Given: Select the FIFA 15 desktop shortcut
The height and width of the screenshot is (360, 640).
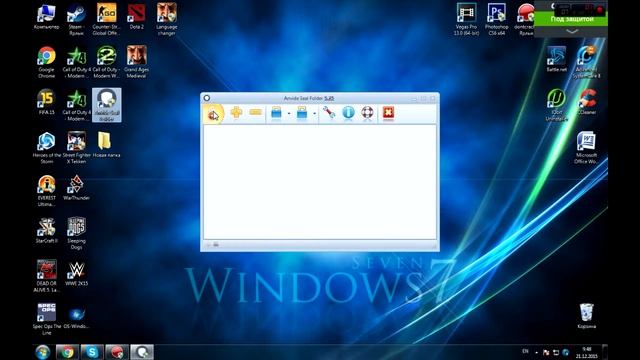Looking at the screenshot, I should tap(47, 102).
